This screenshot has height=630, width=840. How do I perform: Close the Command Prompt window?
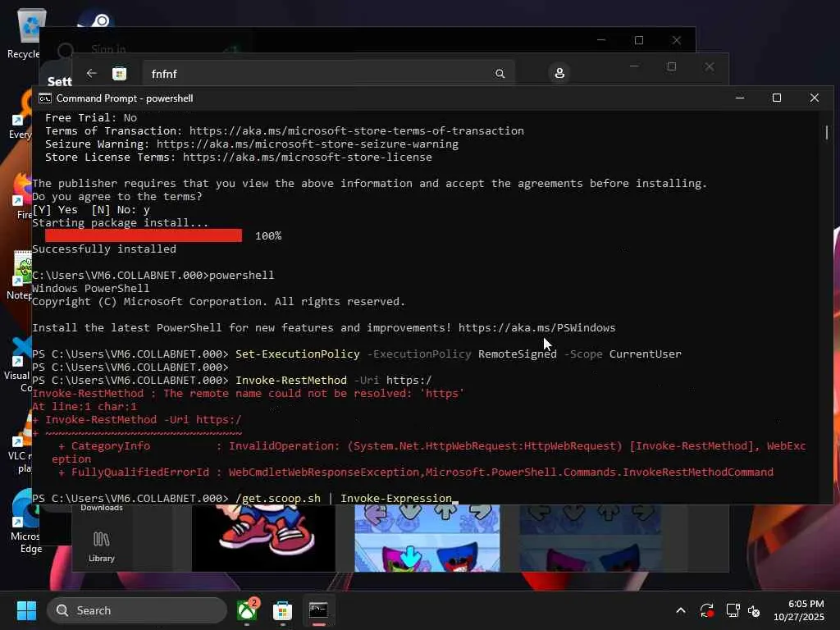point(815,98)
